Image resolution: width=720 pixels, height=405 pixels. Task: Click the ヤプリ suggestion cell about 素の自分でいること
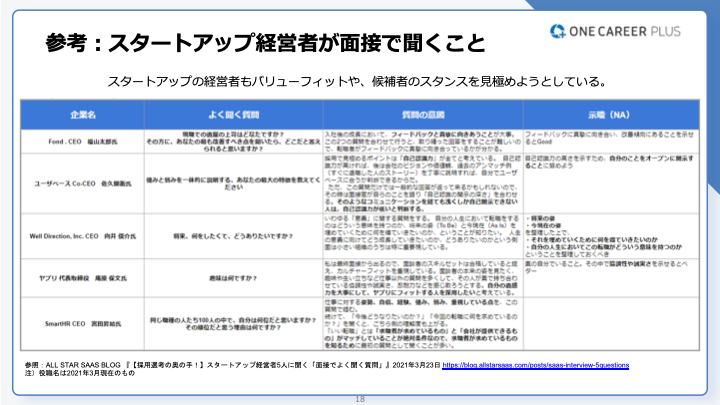tap(611, 278)
